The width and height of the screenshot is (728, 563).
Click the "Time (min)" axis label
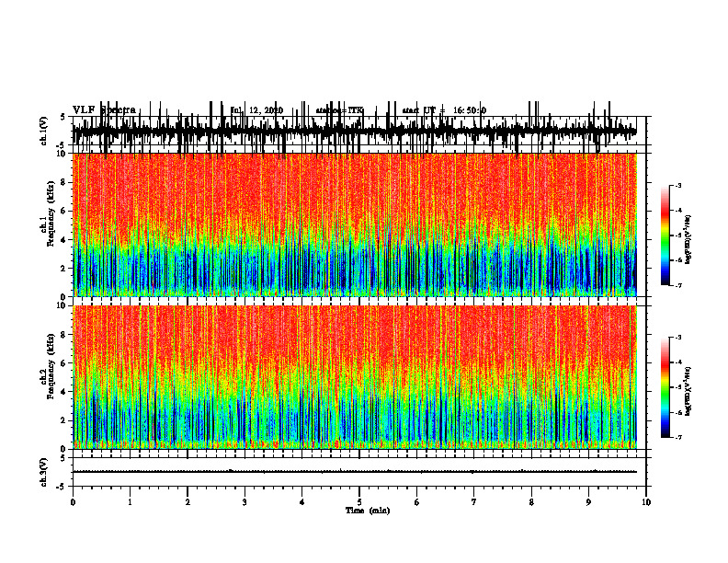pos(368,511)
